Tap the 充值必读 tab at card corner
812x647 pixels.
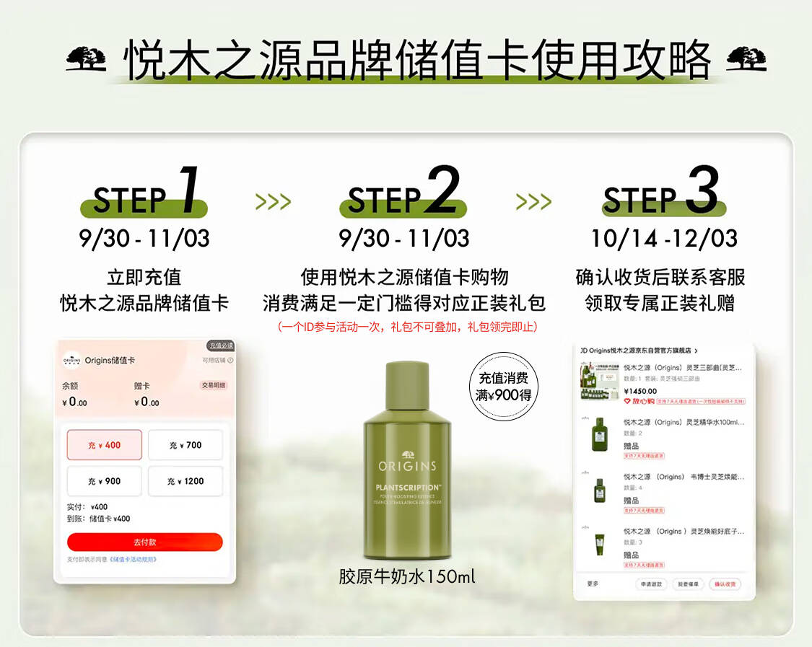pos(220,345)
